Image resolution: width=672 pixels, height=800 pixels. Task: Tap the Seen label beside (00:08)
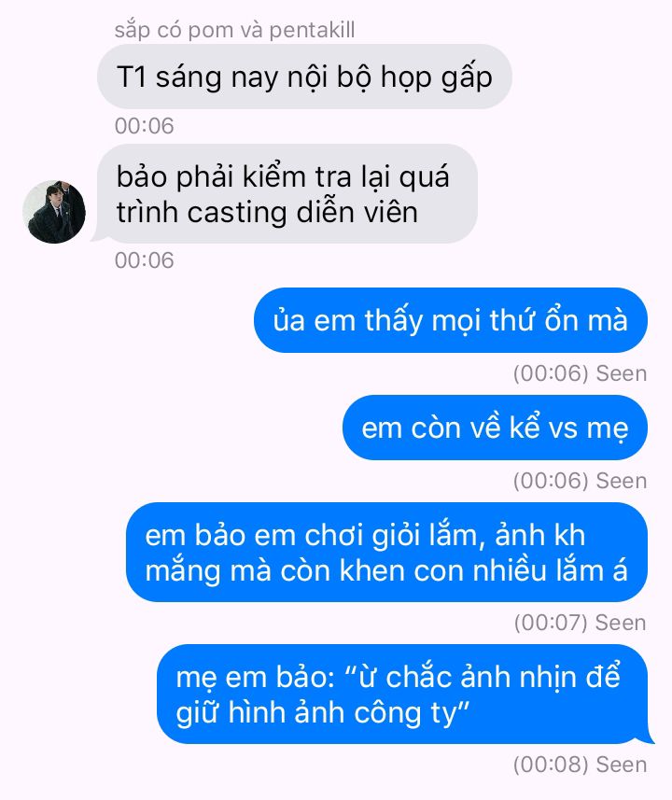[x=622, y=765]
